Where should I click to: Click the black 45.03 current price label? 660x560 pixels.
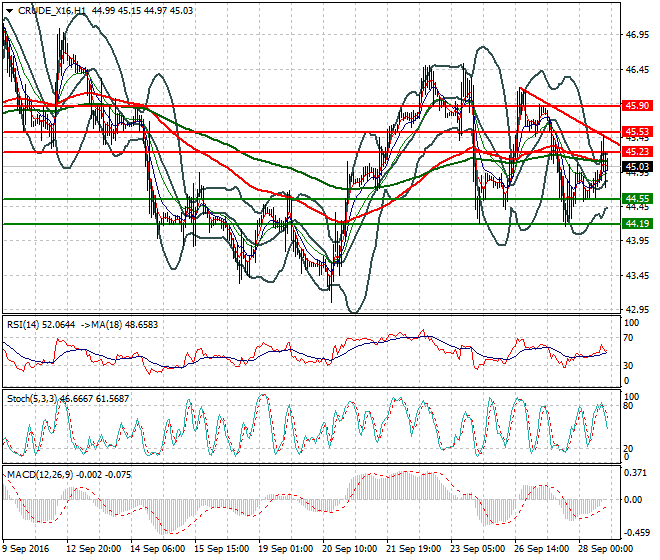[x=637, y=167]
